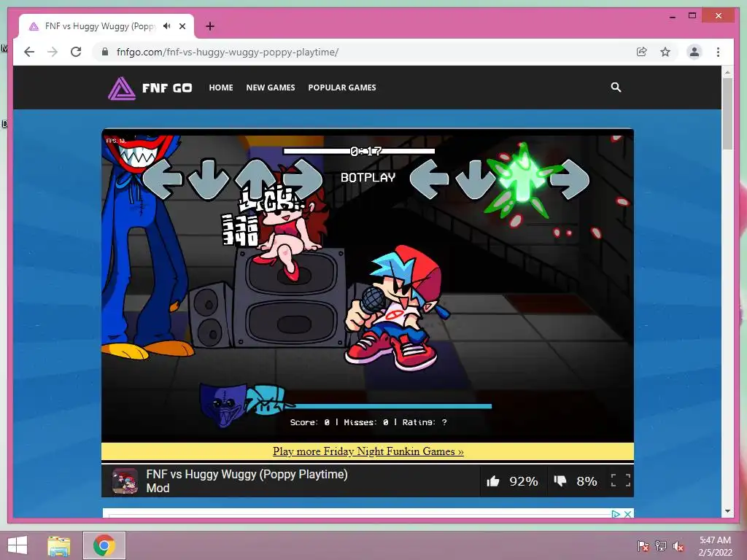Open the site search magnifier icon
This screenshot has height=560, width=747.
point(616,87)
